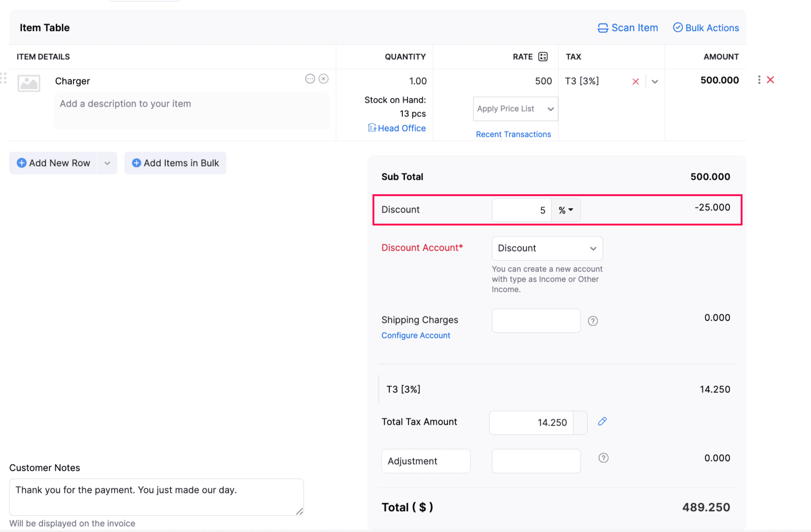Click help icon next to Adjustment
Viewport: 811px width, 532px height.
(x=603, y=458)
